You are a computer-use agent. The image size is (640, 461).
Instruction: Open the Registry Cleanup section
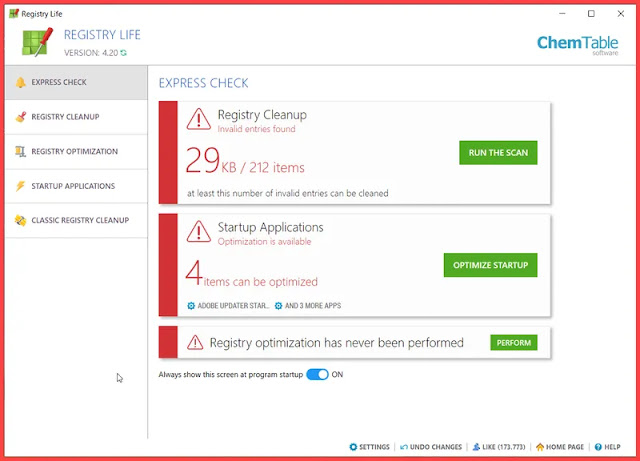click(x=76, y=117)
